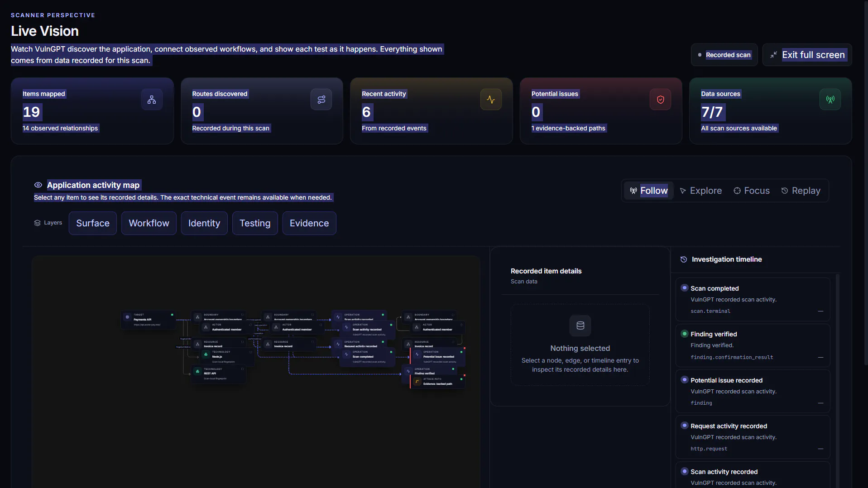Image resolution: width=868 pixels, height=488 pixels.
Task: Toggle the Surface layer
Action: click(93, 223)
